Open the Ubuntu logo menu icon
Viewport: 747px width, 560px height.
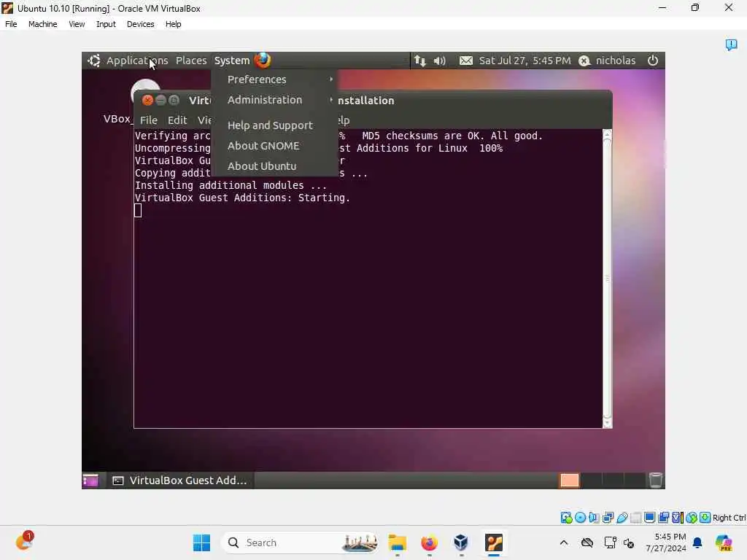pos(94,61)
